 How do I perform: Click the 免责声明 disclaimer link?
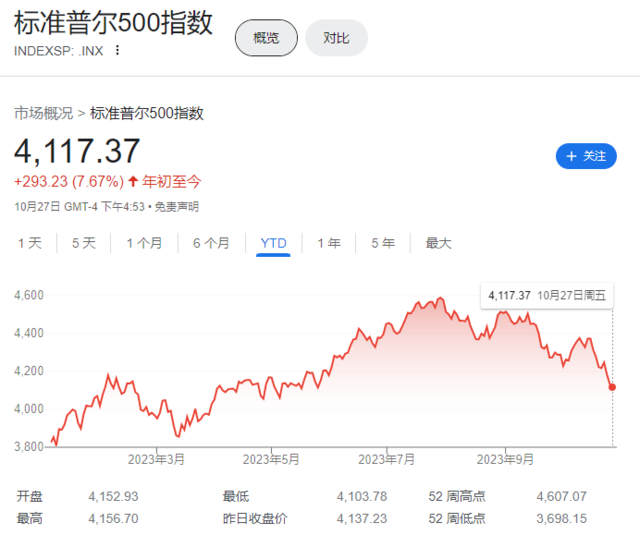176,207
